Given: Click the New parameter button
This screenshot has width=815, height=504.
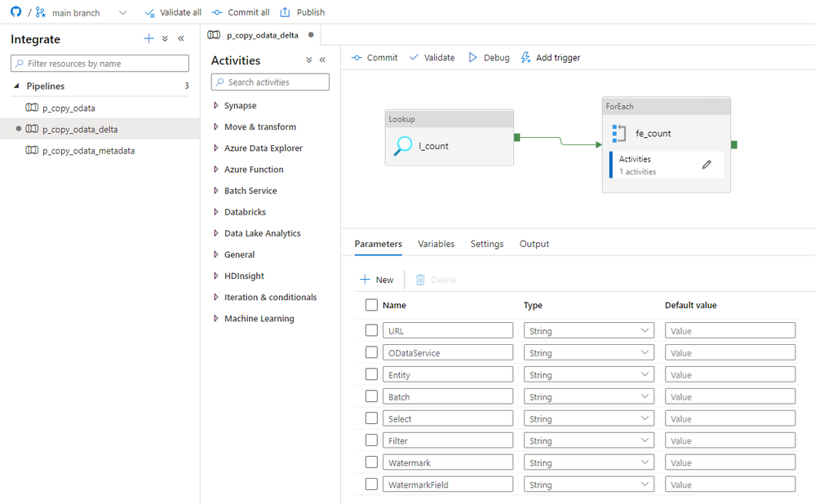Looking at the screenshot, I should [377, 280].
